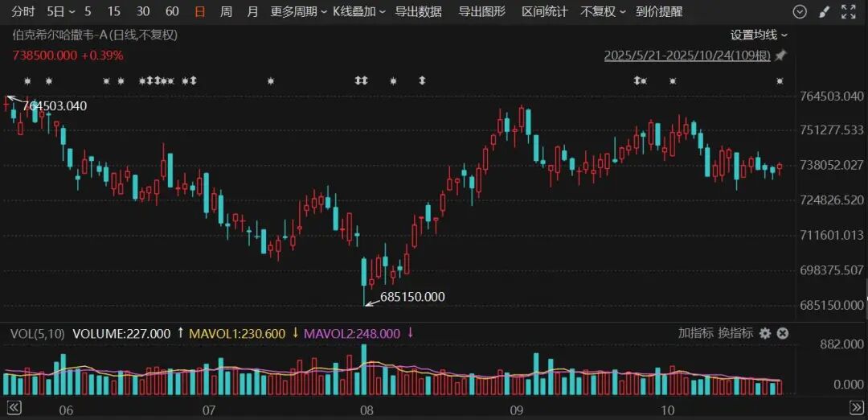Click the 导出数据 export data button
The width and height of the screenshot is (868, 420).
[x=418, y=12]
